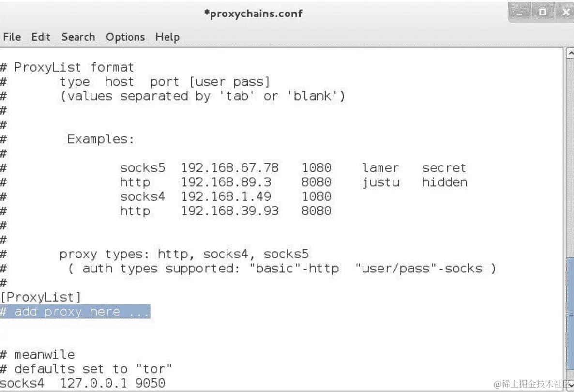Click the scrollbar down arrow
Image resolution: width=574 pixels, height=392 pixels.
[570, 385]
